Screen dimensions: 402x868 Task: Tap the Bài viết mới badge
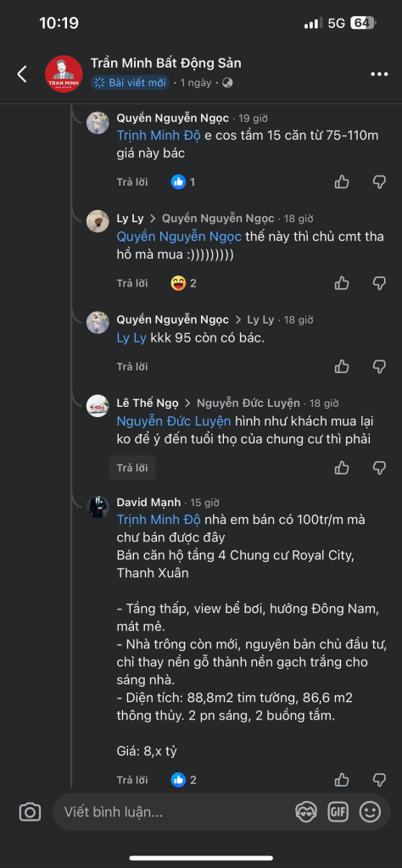click(x=130, y=83)
